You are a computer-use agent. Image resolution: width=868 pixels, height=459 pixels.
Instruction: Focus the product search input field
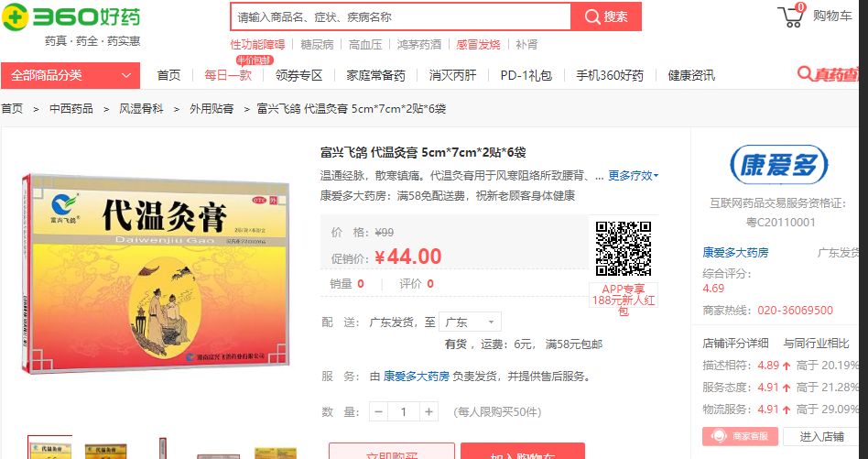click(x=401, y=16)
